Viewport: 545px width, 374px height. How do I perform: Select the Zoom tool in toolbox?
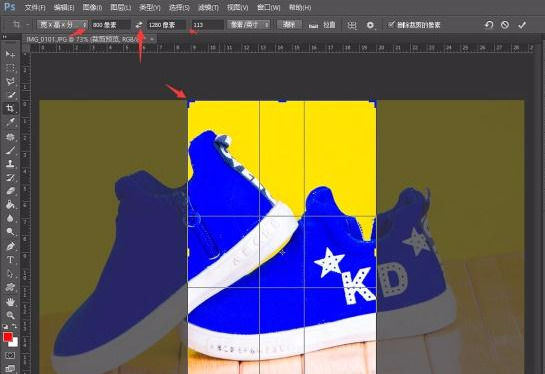pyautogui.click(x=10, y=315)
